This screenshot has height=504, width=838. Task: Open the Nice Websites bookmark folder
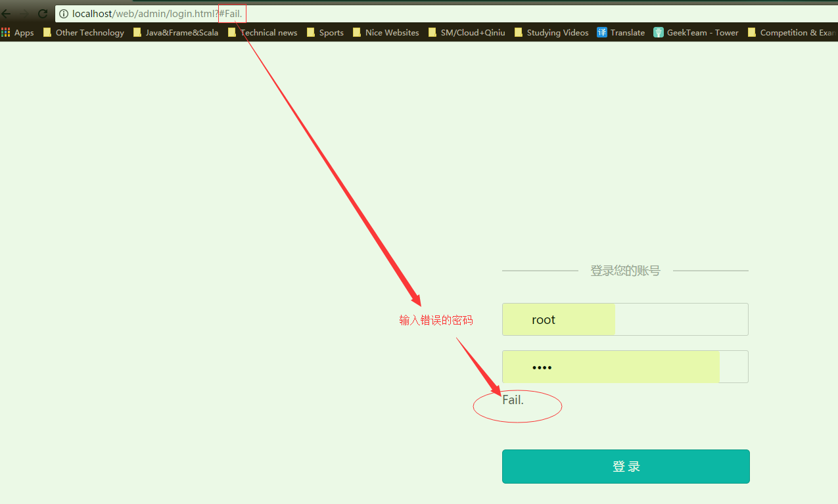coord(386,32)
